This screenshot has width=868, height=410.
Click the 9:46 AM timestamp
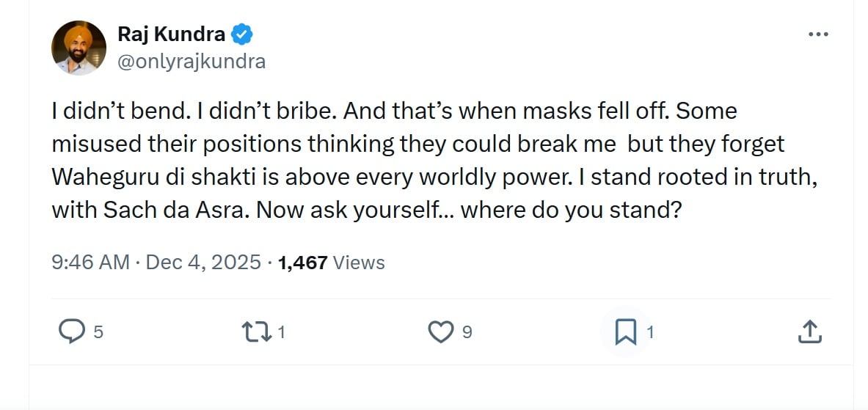[x=90, y=262]
